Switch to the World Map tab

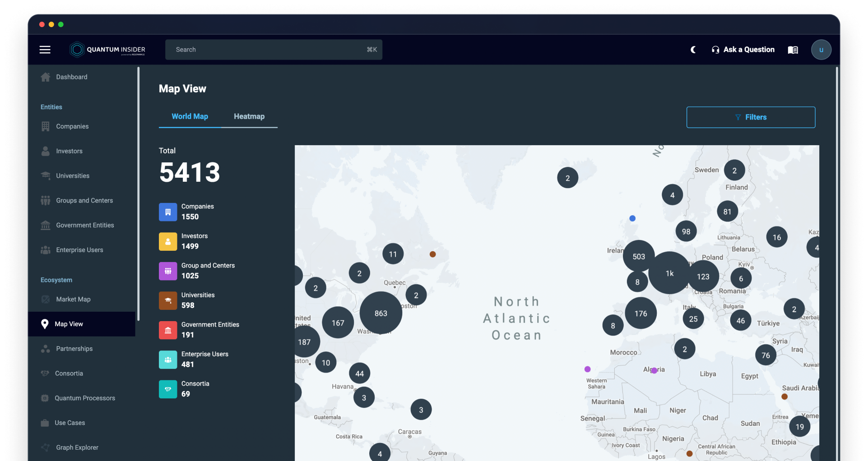190,116
